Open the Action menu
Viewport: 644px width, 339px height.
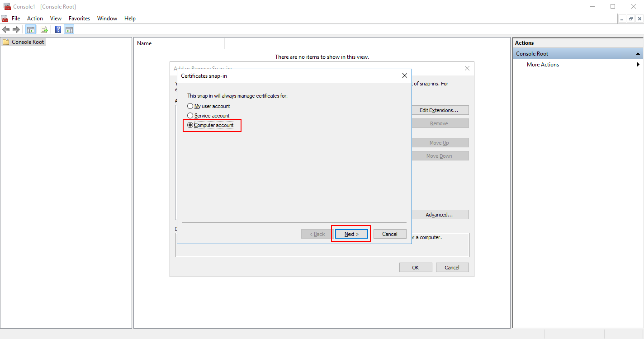click(35, 18)
